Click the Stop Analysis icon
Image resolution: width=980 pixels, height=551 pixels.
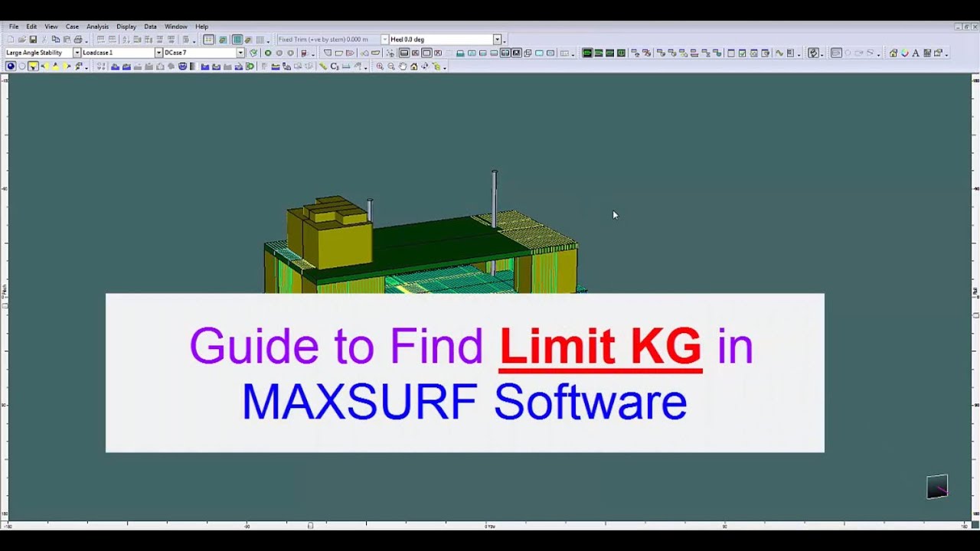click(x=290, y=53)
